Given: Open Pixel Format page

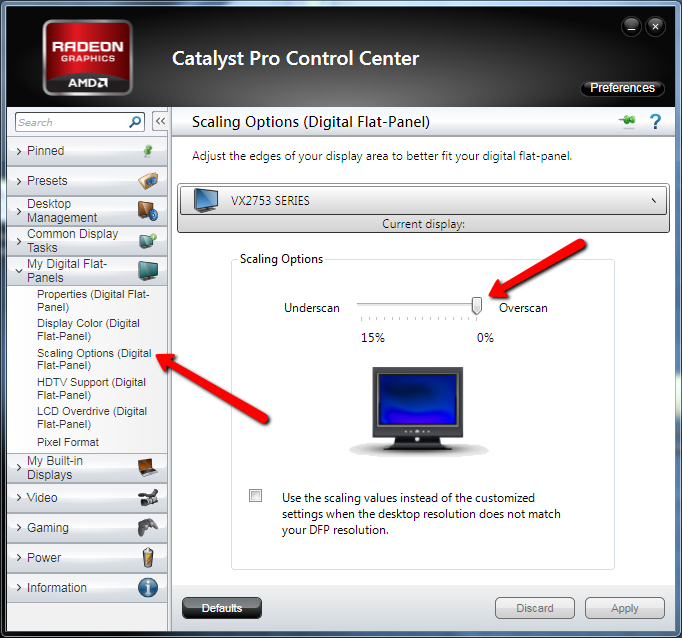Looking at the screenshot, I should click(68, 442).
